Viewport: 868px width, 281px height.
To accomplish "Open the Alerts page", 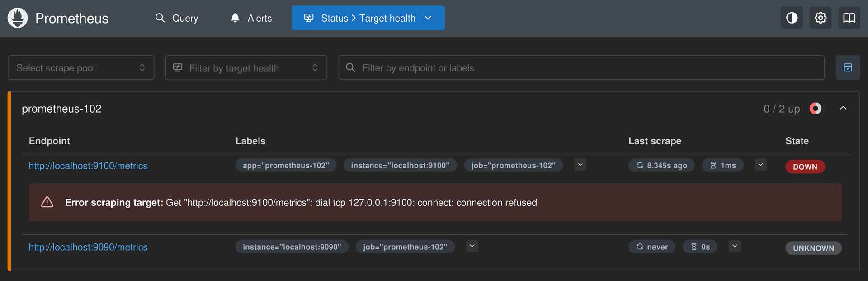I will pos(251,18).
